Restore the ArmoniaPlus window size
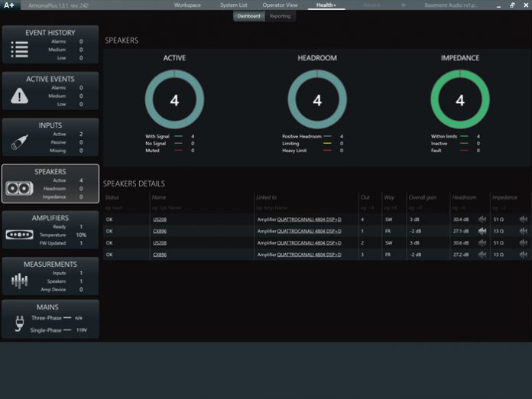Screen dimensions: 532x399 512,5
